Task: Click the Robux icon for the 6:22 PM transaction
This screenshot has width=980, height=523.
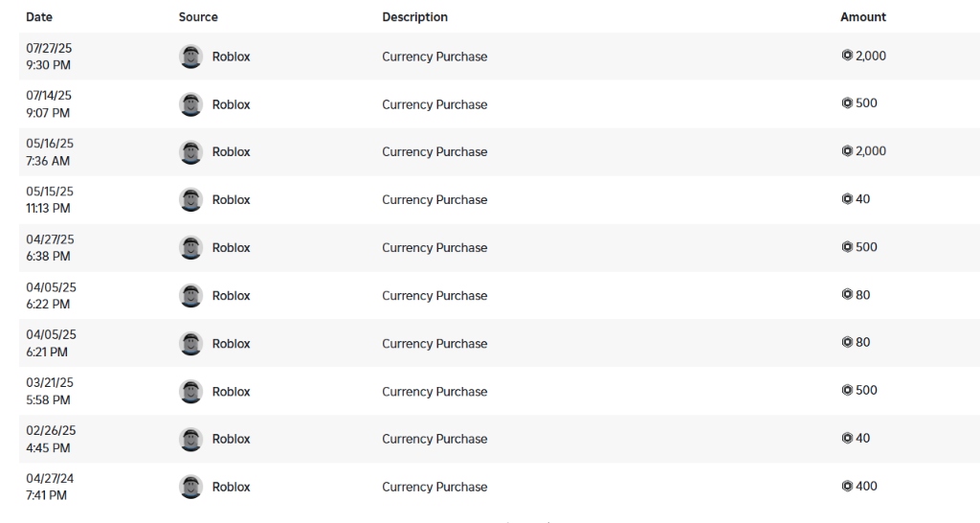Action: pyautogui.click(x=847, y=295)
